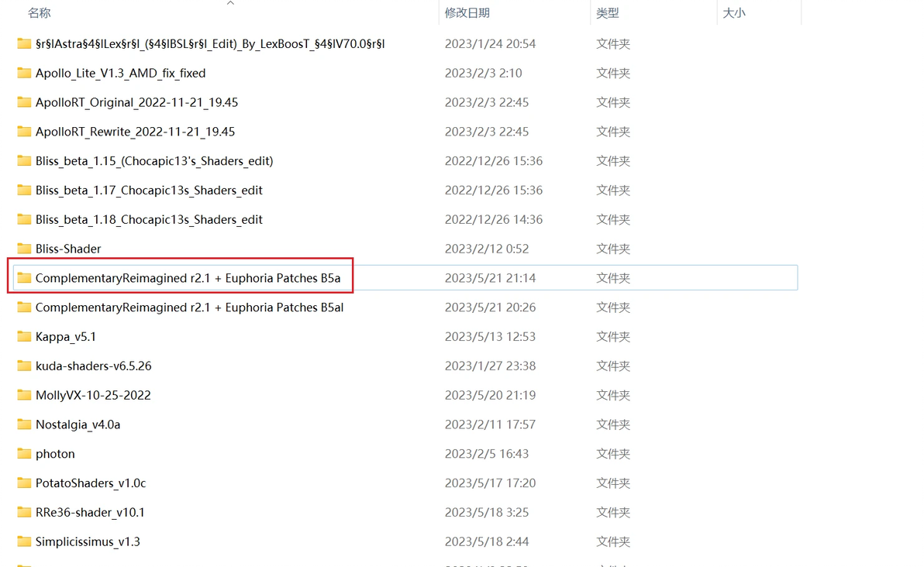
Task: Click the date 2023/2/11 17:57
Action: tap(490, 424)
